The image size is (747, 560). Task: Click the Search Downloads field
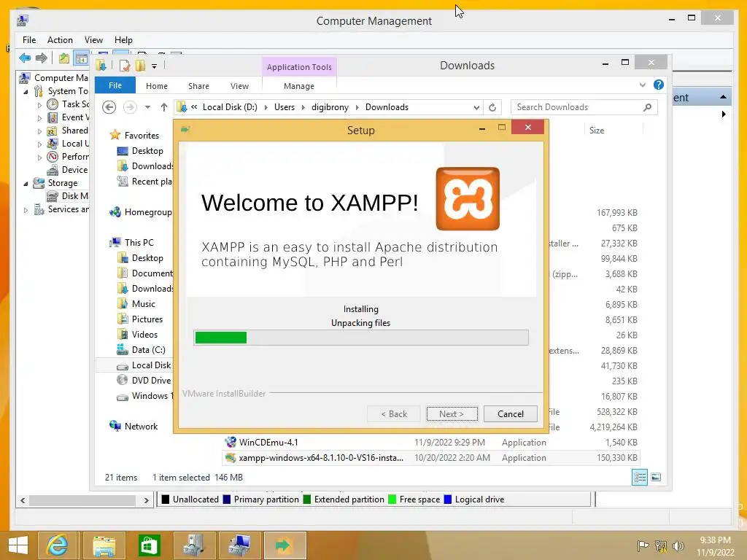(584, 107)
